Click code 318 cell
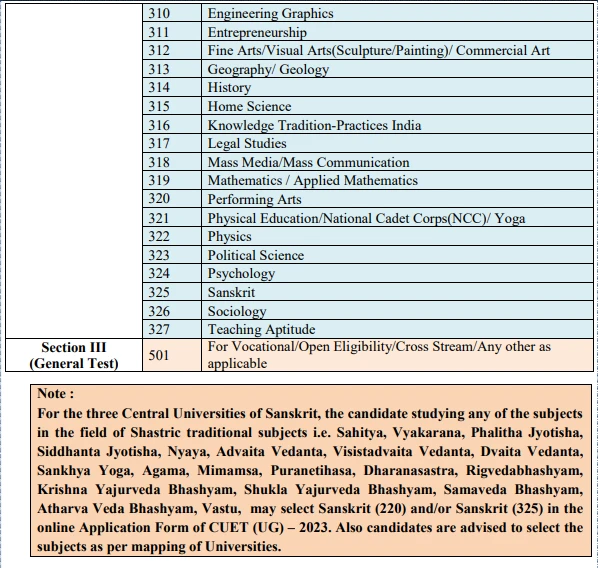The height and width of the screenshot is (568, 598). point(172,162)
